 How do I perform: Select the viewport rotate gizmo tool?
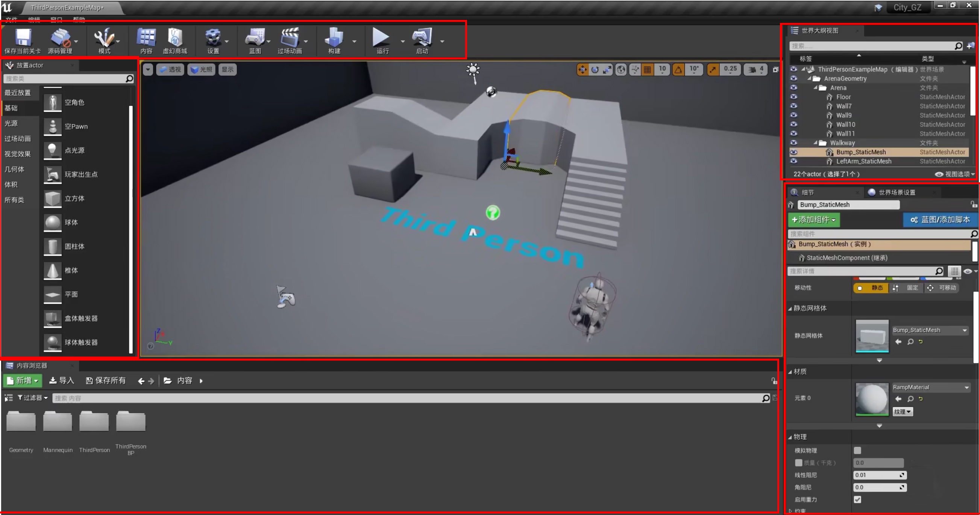595,70
